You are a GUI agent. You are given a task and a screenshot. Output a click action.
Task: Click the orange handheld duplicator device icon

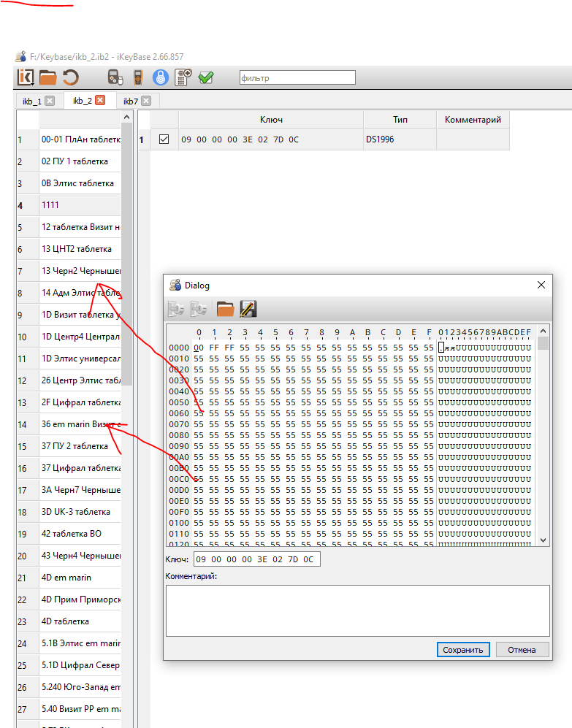click(137, 77)
